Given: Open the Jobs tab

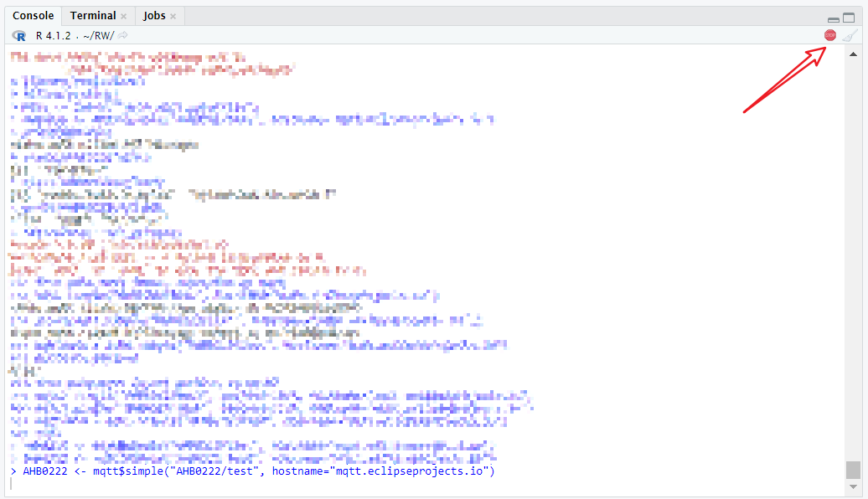Looking at the screenshot, I should [x=154, y=16].
